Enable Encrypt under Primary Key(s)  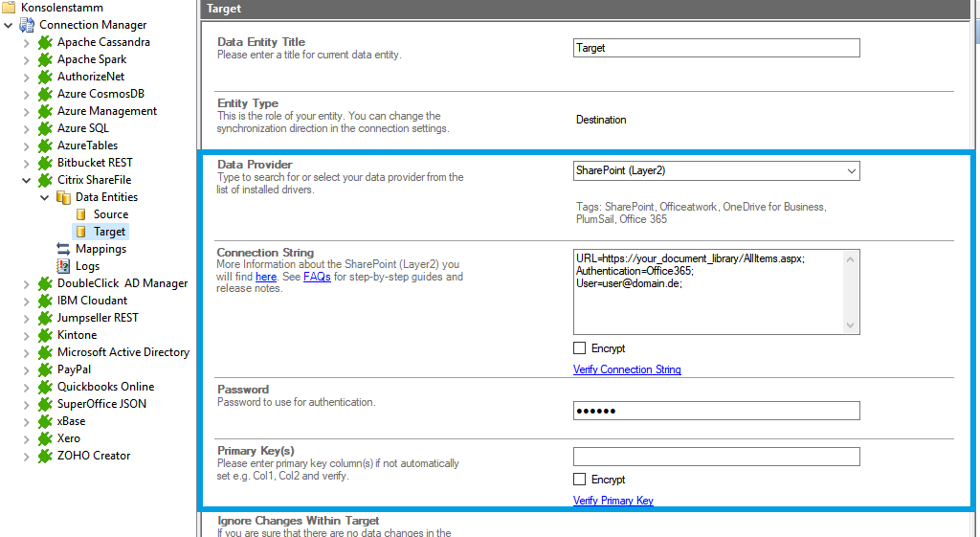point(579,480)
